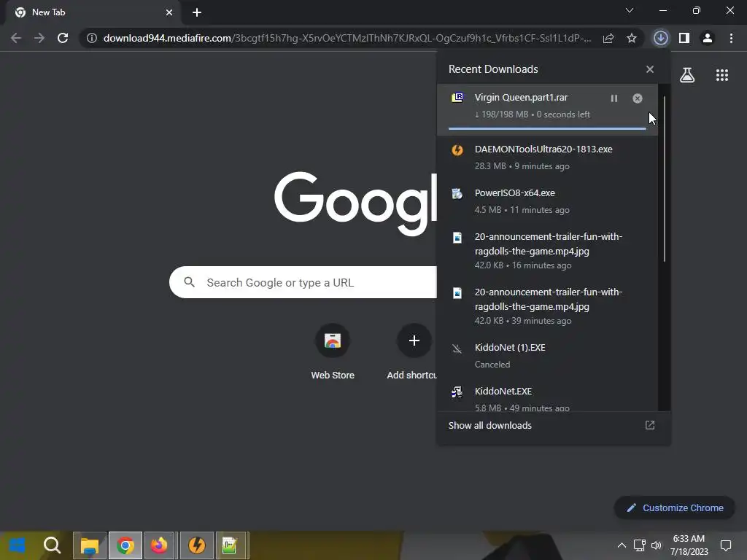747x560 pixels.
Task: Click the download progress bar
Action: (547, 128)
